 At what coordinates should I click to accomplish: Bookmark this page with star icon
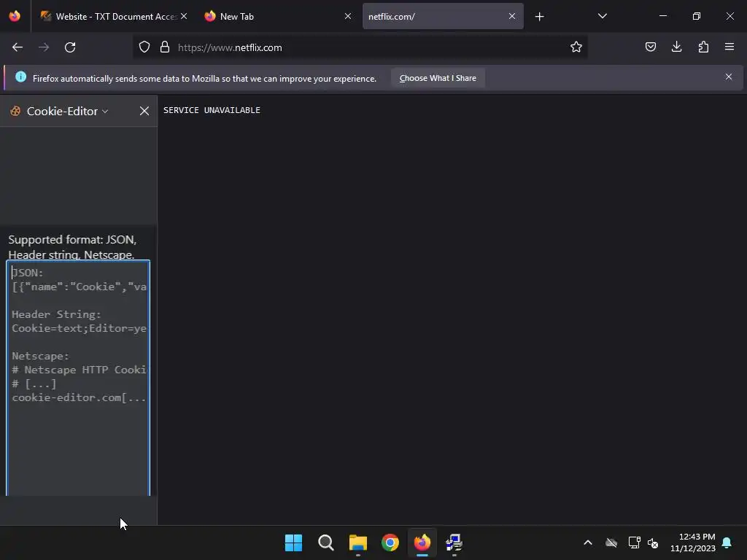point(576,47)
